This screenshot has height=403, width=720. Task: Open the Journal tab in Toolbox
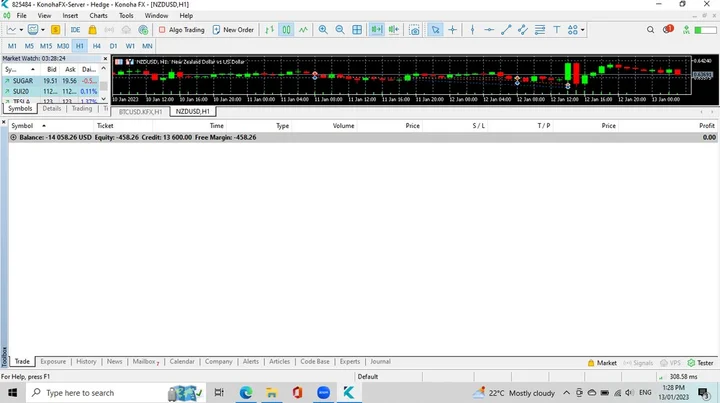click(380, 362)
